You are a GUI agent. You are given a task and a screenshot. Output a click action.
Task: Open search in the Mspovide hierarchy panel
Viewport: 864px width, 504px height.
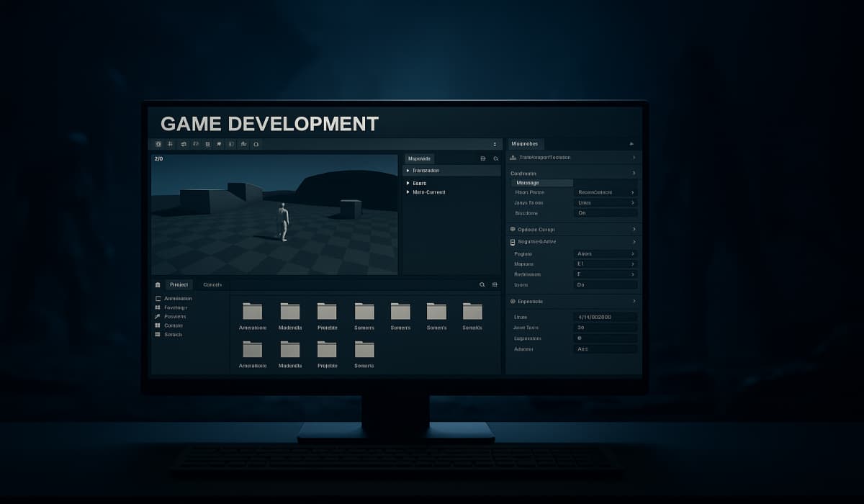tap(496, 158)
